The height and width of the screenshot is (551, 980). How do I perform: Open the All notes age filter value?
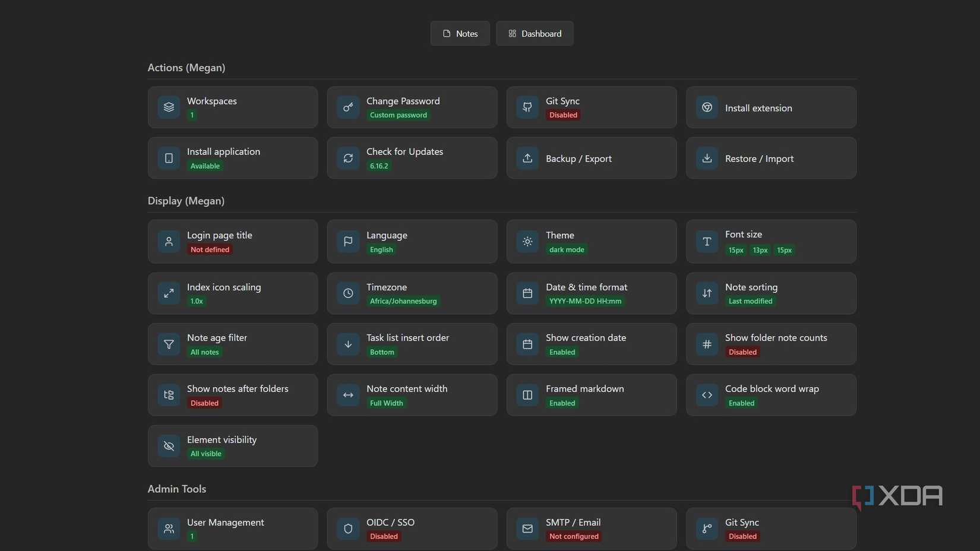(x=204, y=352)
